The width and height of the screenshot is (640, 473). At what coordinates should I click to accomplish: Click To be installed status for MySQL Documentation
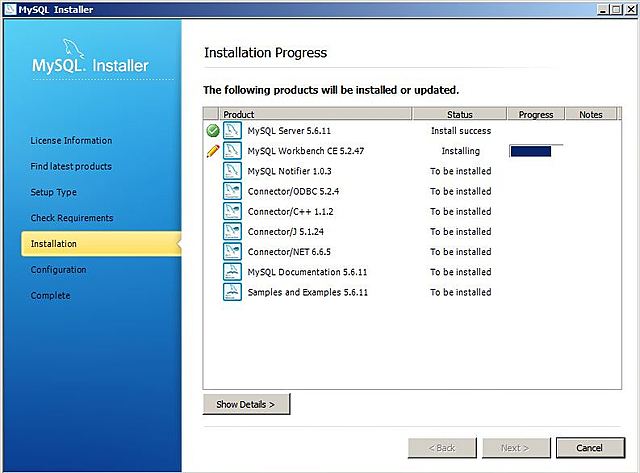coord(460,272)
